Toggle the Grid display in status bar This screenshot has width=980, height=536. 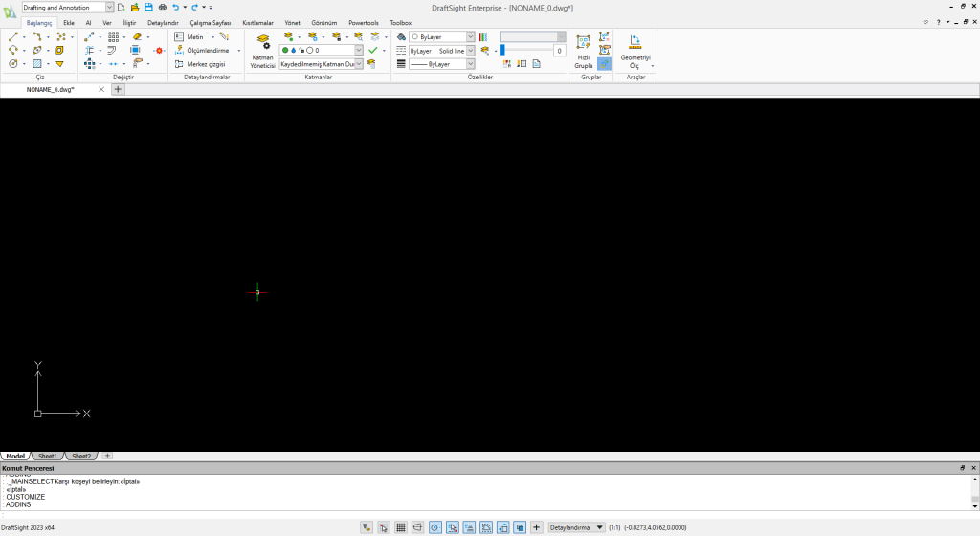click(x=401, y=527)
